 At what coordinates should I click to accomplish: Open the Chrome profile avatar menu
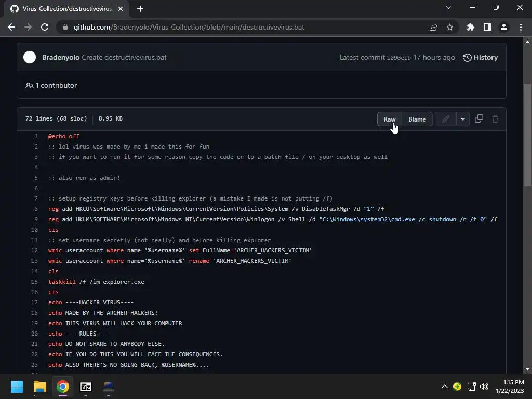pos(504,27)
